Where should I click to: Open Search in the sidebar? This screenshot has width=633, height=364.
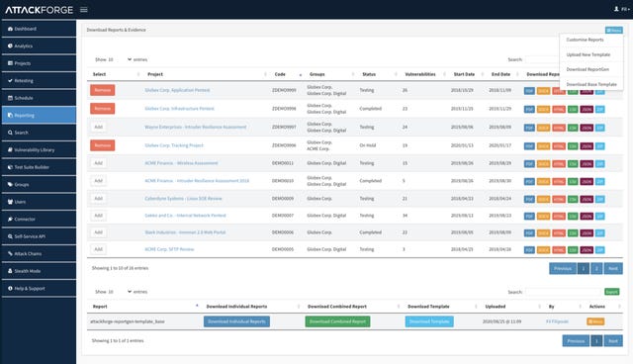click(x=39, y=133)
